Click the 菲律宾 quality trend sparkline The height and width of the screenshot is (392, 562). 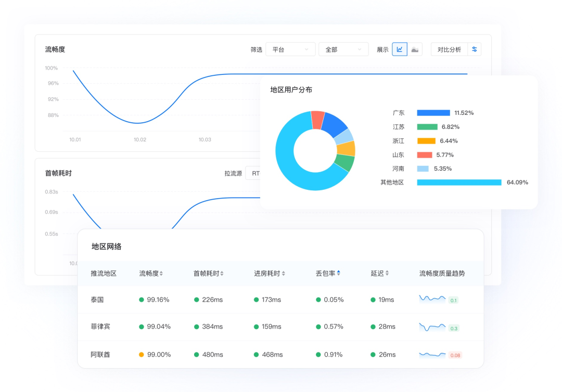(432, 327)
